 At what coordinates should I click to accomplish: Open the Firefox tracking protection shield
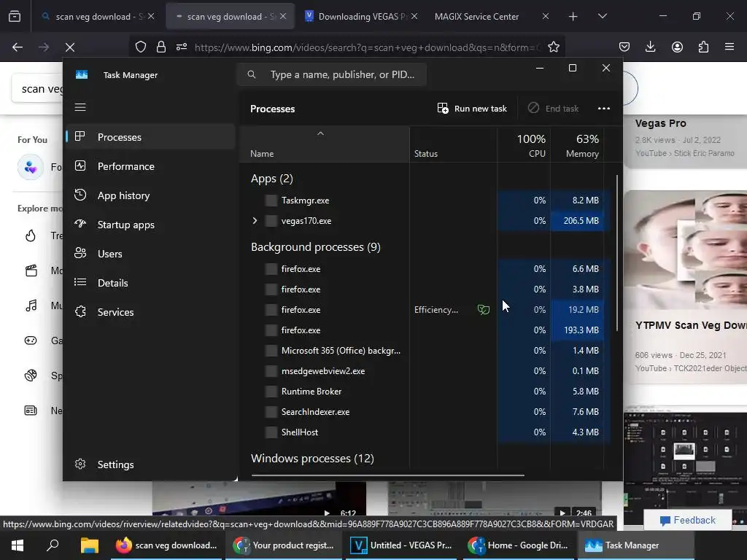pos(141,47)
